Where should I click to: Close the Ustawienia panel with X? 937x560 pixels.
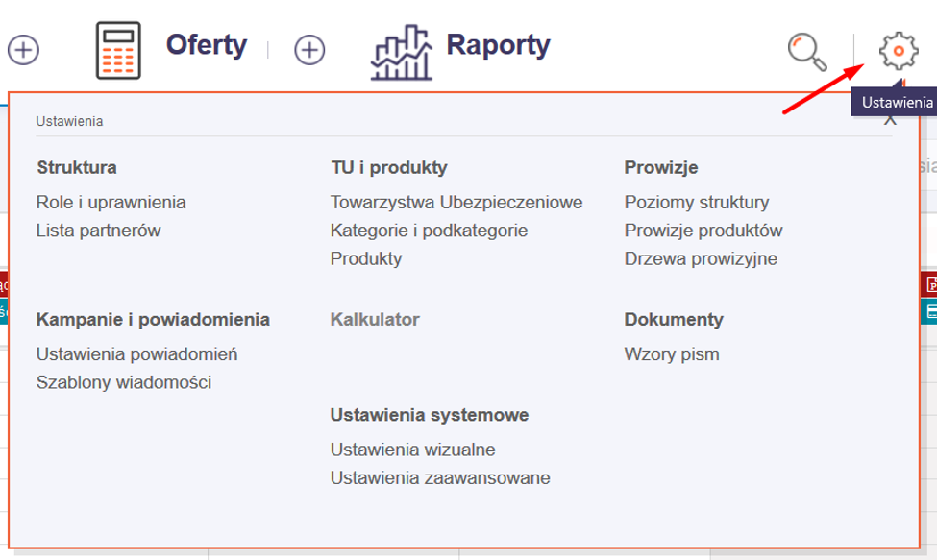coord(891,119)
